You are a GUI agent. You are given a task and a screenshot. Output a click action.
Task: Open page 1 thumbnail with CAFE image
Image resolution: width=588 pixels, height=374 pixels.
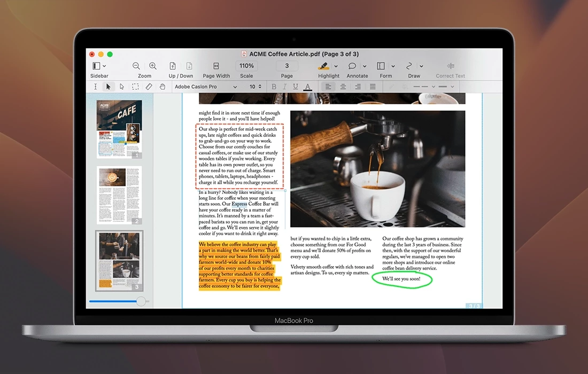(119, 129)
